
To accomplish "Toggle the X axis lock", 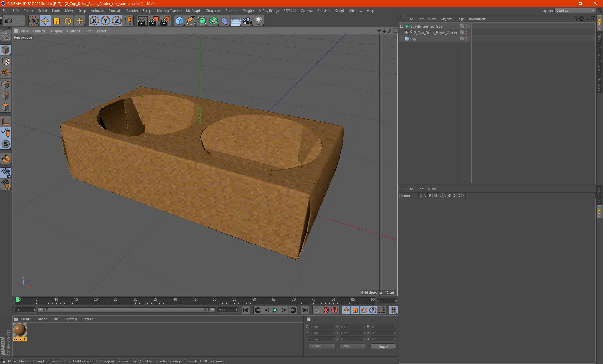I will coord(94,21).
